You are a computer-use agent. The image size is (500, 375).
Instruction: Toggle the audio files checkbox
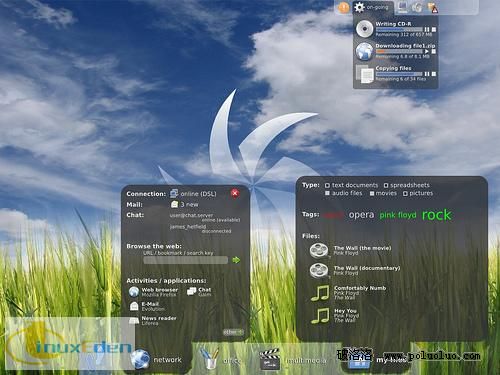(x=327, y=193)
